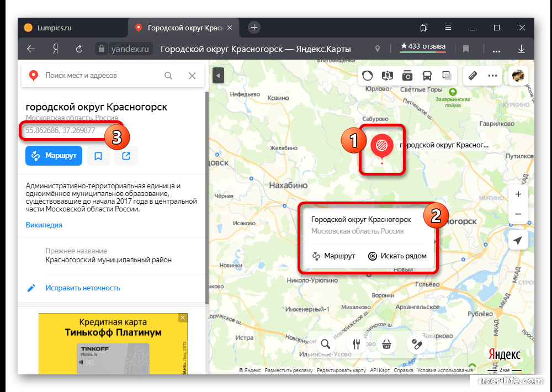This screenshot has height=392, width=552.
Task: Open the Условия использования footer link
Action: click(445, 370)
